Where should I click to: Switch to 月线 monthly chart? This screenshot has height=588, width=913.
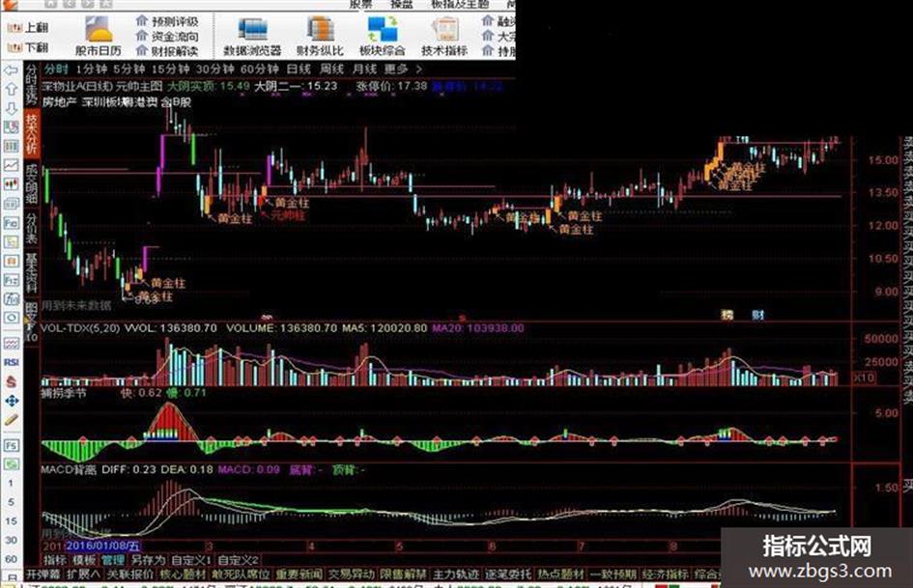tap(364, 70)
